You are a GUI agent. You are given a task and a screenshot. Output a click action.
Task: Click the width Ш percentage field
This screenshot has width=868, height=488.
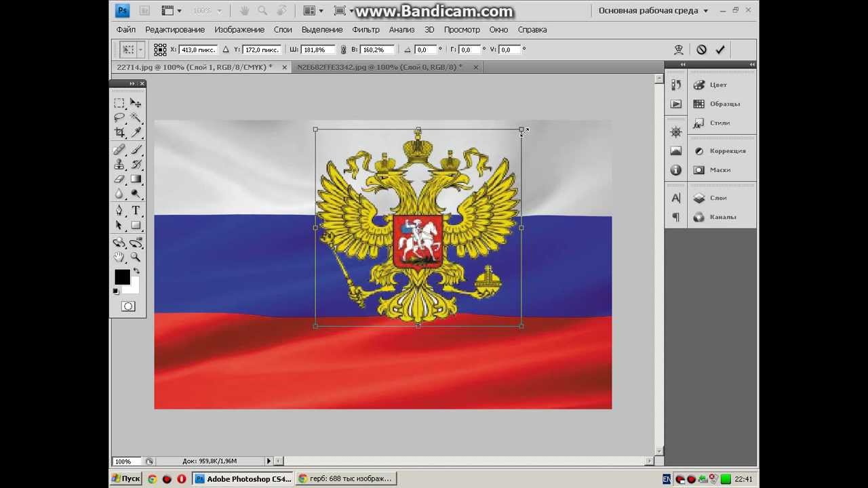point(319,49)
